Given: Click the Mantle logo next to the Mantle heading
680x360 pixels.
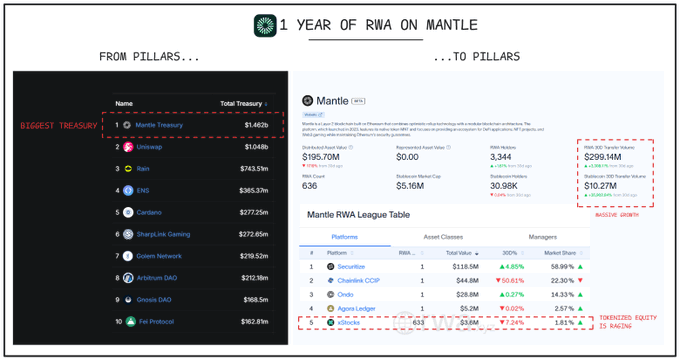Looking at the screenshot, I should point(307,101).
